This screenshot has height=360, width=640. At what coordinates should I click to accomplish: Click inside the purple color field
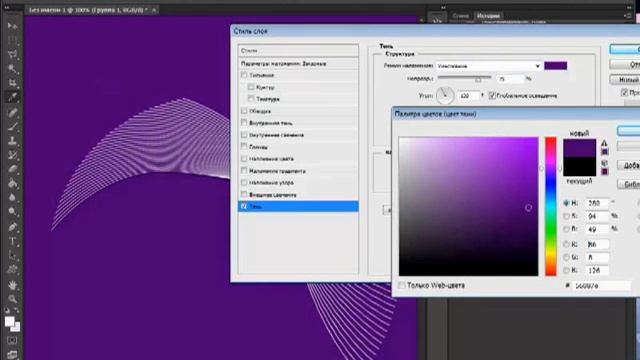coord(468,207)
